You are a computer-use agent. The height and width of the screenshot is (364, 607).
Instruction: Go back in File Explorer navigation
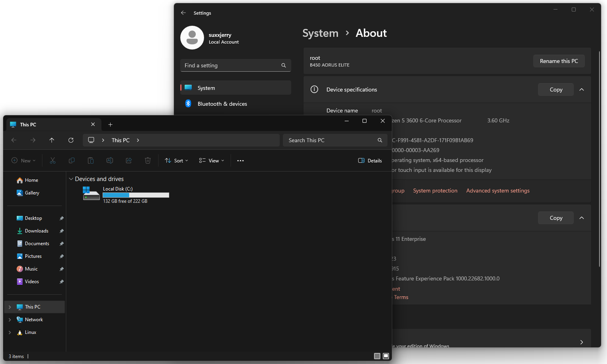pos(14,140)
